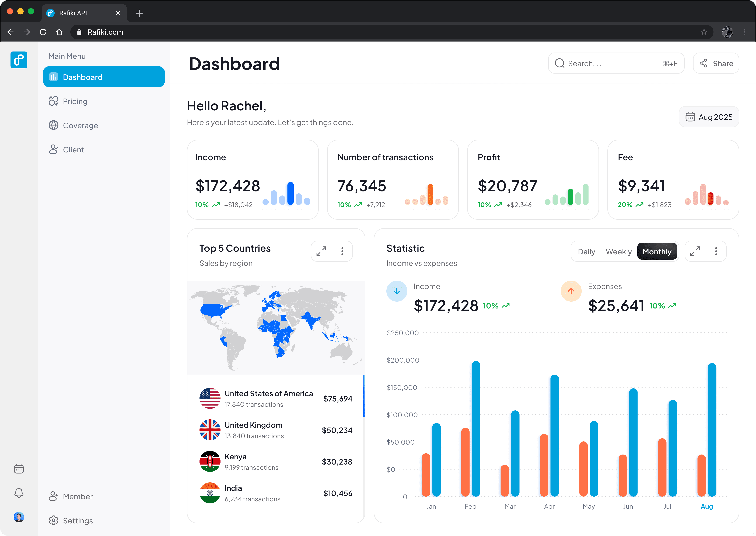Viewport: 756px width, 536px height.
Task: Click the user avatar in left rail
Action: (x=19, y=517)
